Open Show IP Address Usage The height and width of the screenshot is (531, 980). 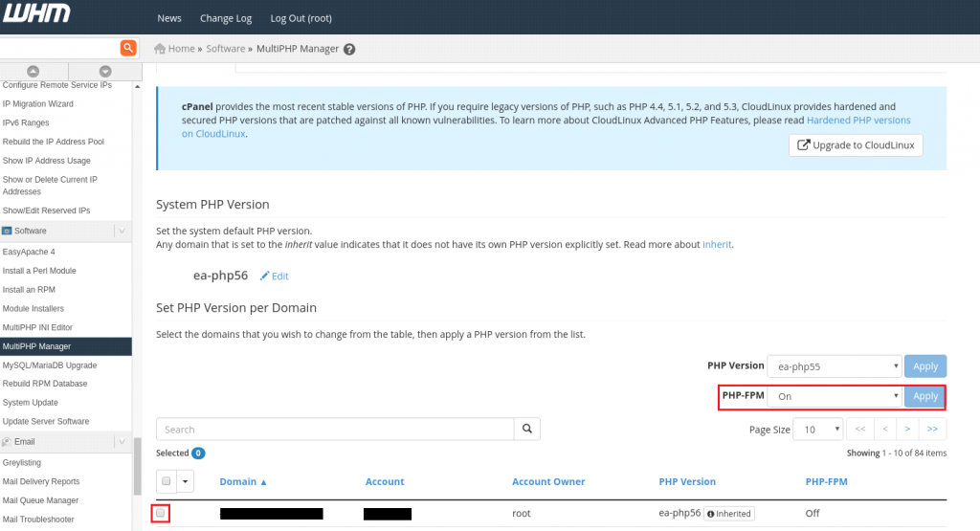tap(46, 161)
